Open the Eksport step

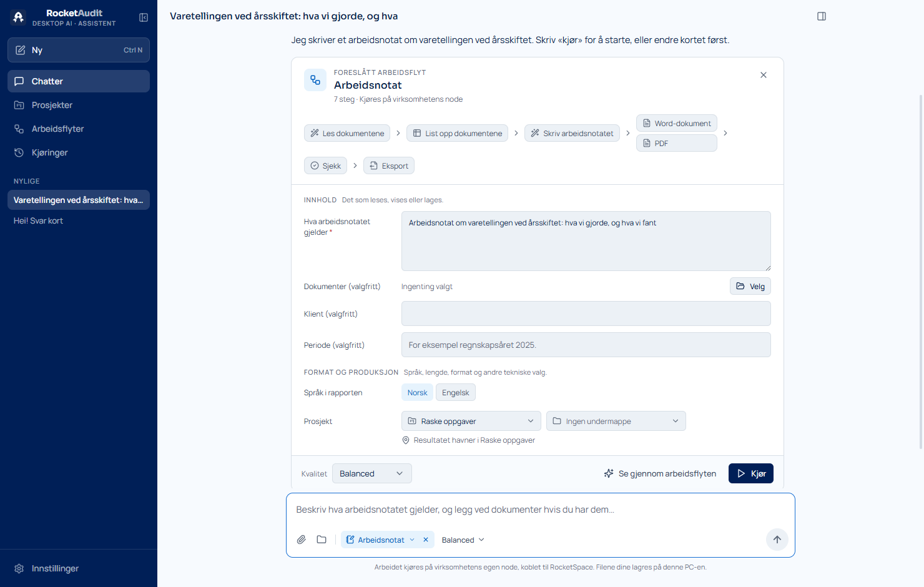coord(389,165)
